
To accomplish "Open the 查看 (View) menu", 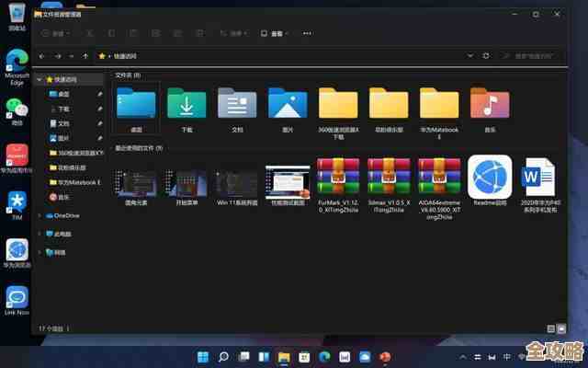I will (x=273, y=33).
